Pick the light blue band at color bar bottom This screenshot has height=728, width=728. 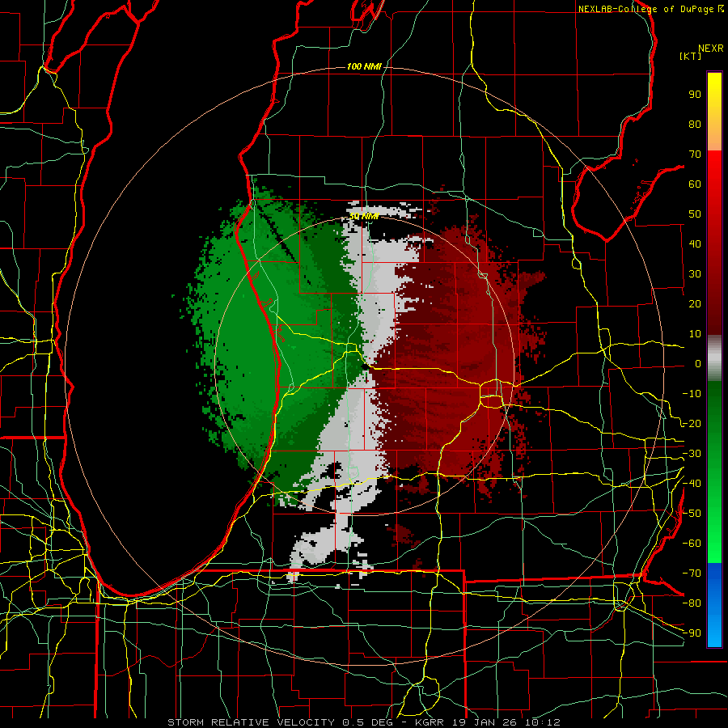click(714, 633)
